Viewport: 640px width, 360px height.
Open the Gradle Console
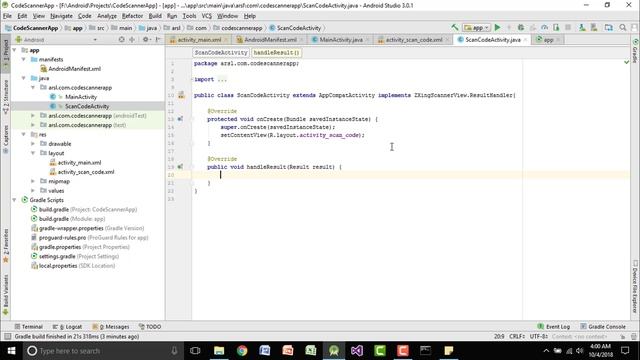pyautogui.click(x=603, y=327)
